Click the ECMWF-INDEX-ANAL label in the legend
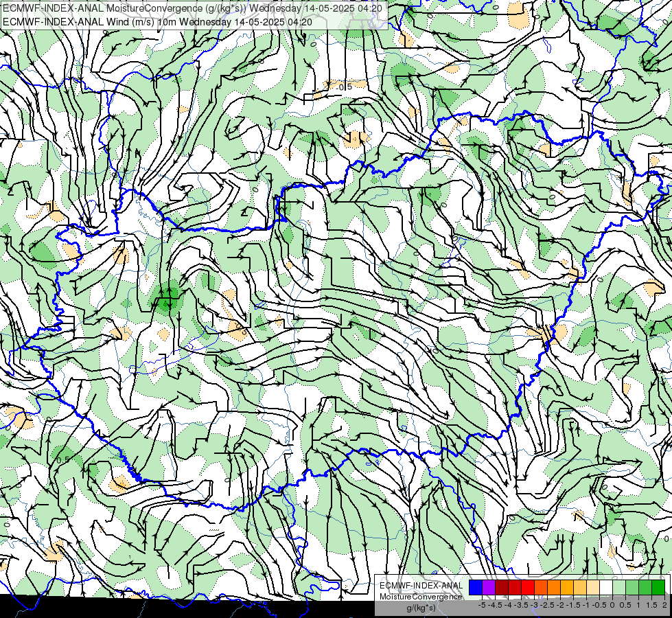 421,586
